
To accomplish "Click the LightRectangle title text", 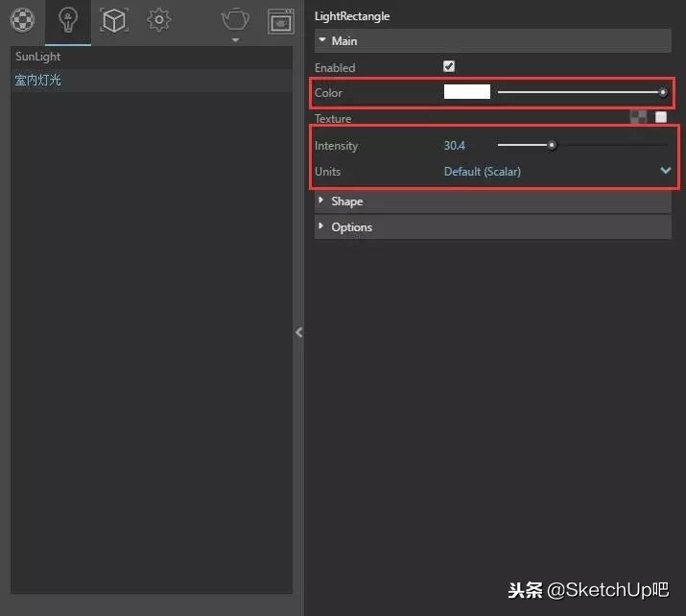I will pos(352,16).
